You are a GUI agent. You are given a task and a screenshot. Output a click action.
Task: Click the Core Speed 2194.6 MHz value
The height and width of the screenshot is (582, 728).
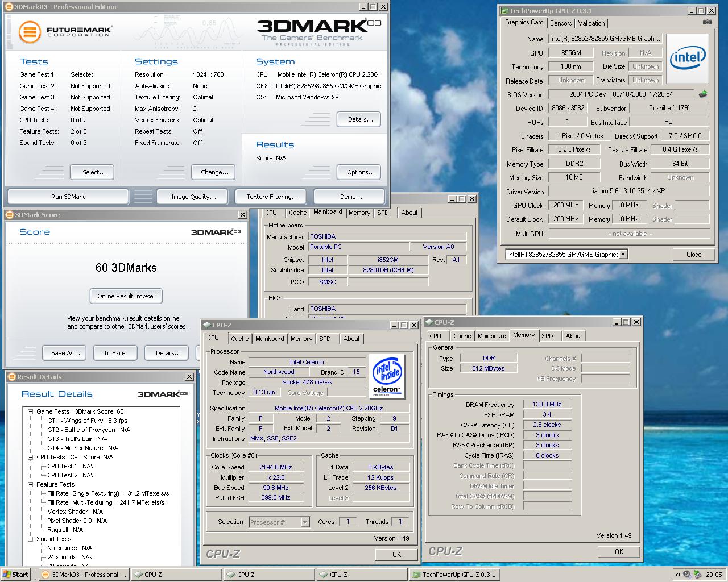click(276, 467)
